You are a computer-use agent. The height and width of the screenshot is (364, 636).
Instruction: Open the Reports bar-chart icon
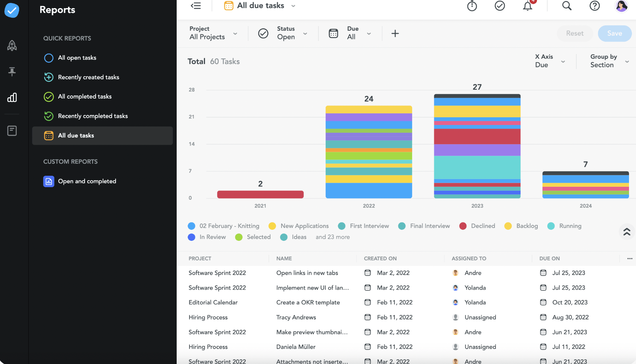11,97
